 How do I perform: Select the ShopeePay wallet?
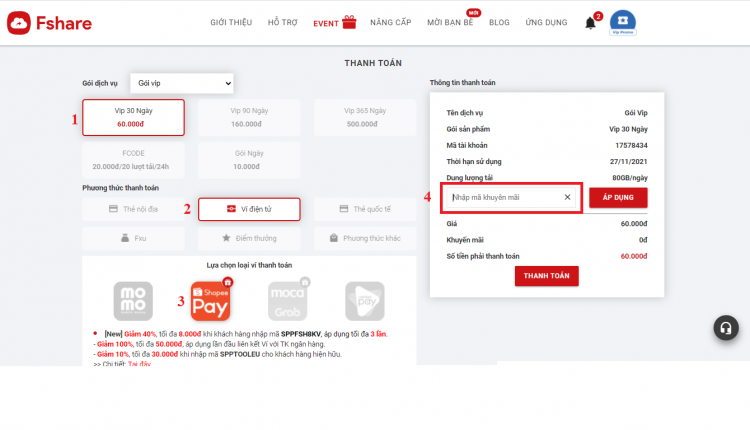tap(210, 301)
